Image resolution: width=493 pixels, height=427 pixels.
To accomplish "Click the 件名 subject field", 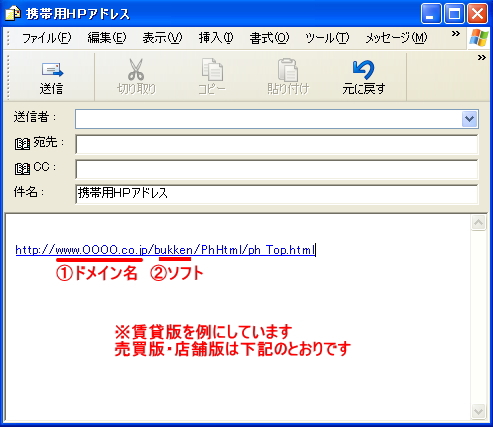I will click(x=277, y=194).
